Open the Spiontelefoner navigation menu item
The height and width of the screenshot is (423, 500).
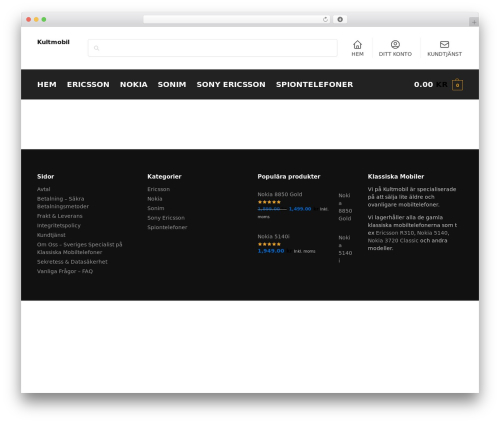[314, 84]
